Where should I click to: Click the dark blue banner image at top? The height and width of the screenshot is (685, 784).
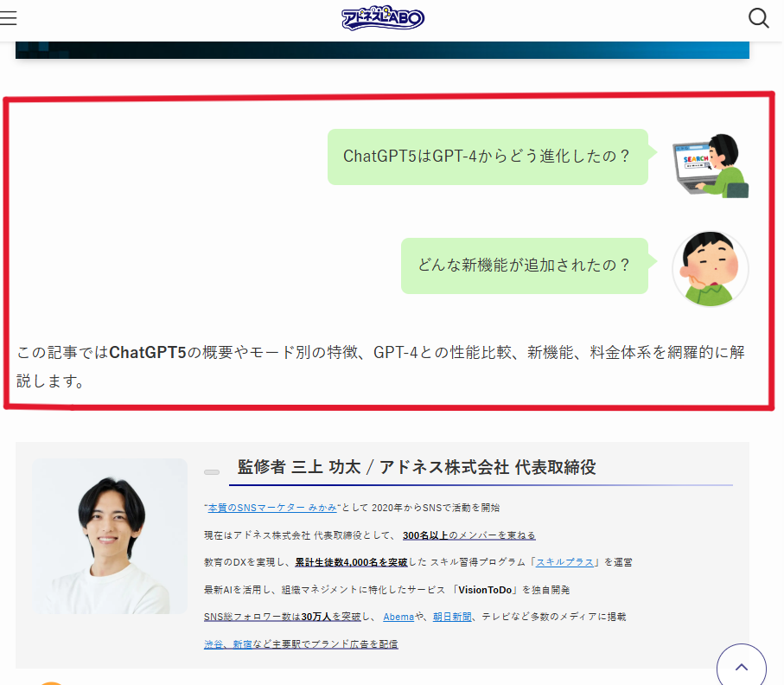click(x=382, y=49)
